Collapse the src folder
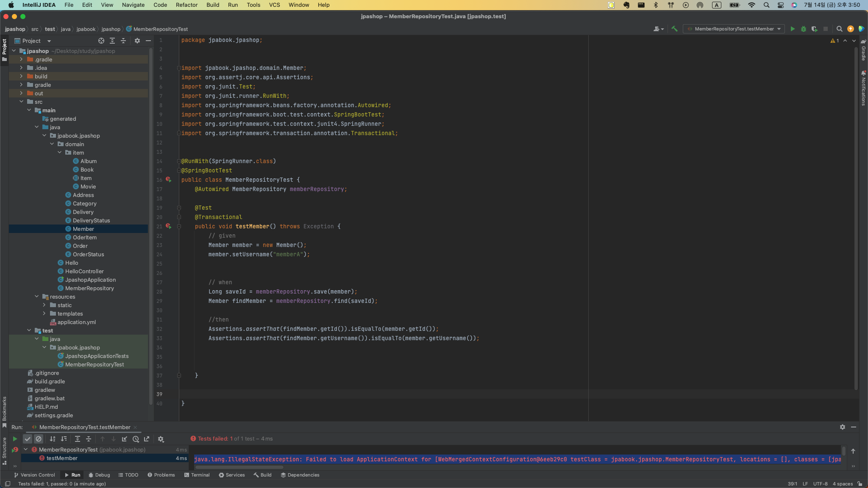The width and height of the screenshot is (868, 488). point(21,102)
